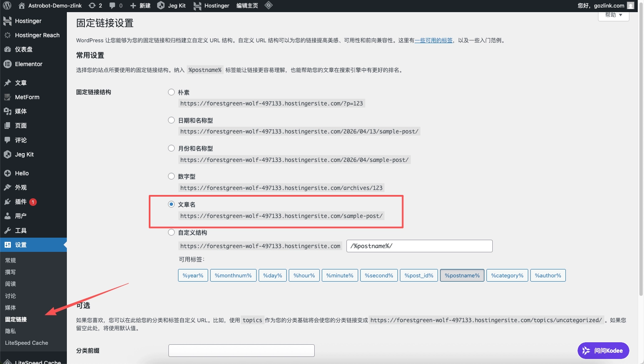Screen dimensions: 644x364
Task: Click the plus icon for 新建
Action: coord(133,5)
